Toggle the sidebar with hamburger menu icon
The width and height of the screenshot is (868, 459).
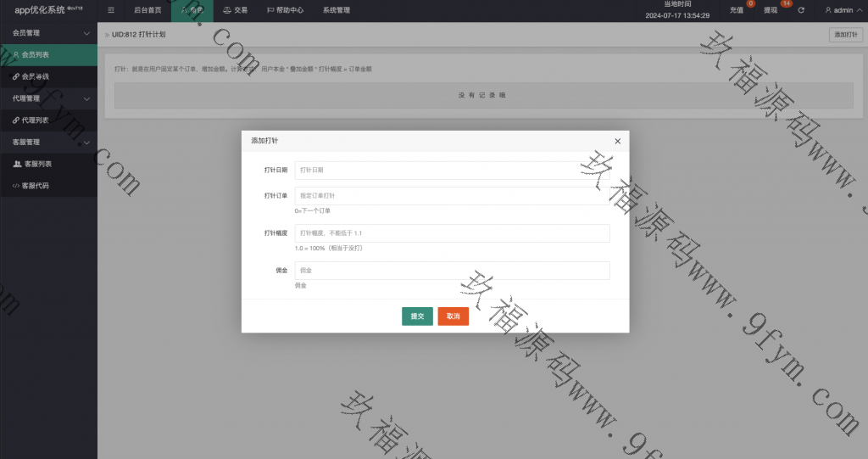(111, 10)
